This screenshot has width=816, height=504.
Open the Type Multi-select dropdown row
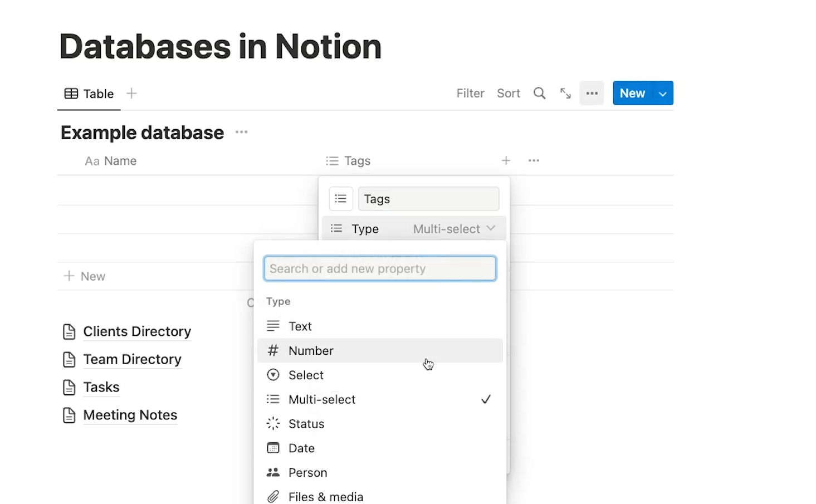click(414, 228)
